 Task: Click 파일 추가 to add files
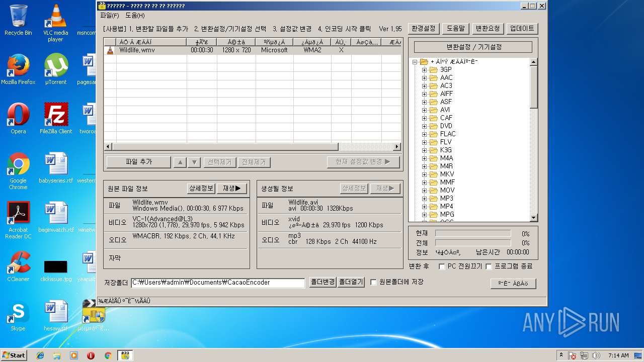point(139,162)
